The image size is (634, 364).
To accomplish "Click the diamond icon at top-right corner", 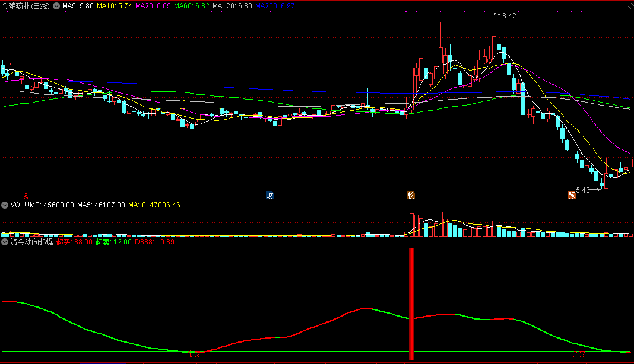I will (630, 6).
